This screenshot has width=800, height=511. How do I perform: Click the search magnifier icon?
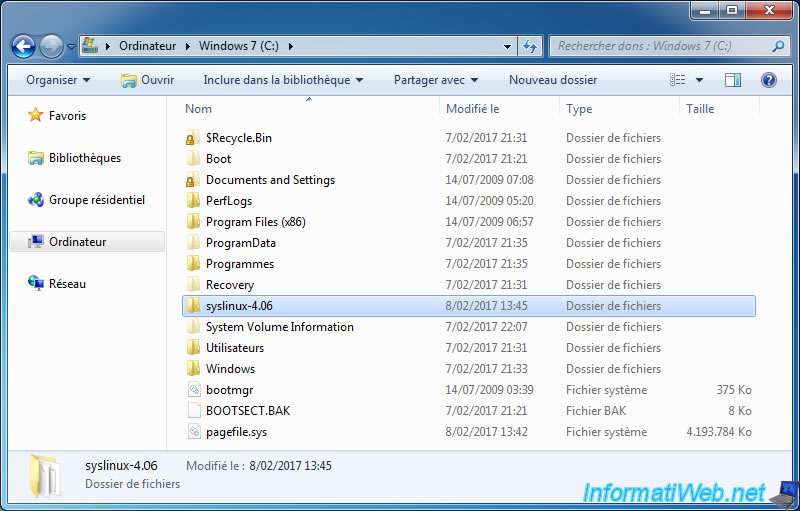(x=778, y=46)
